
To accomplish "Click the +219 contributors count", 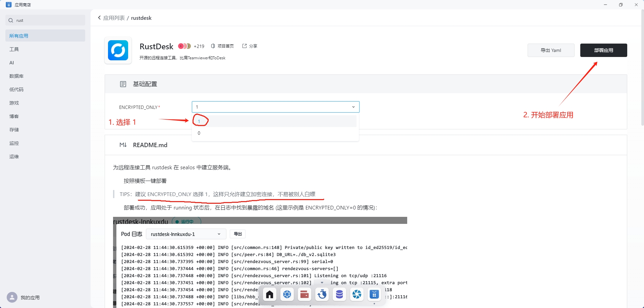I will click(199, 46).
